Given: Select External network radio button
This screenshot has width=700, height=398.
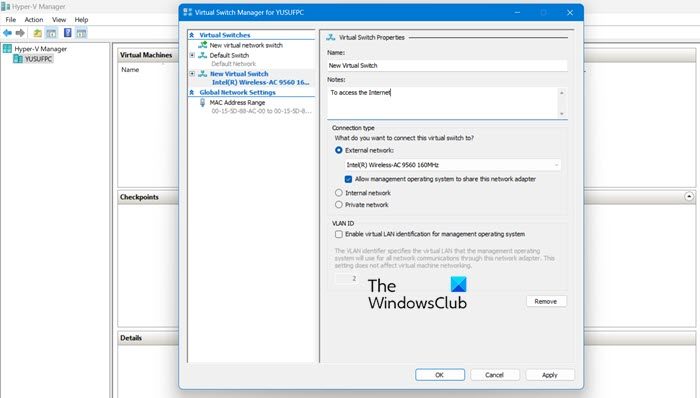Looking at the screenshot, I should point(339,150).
